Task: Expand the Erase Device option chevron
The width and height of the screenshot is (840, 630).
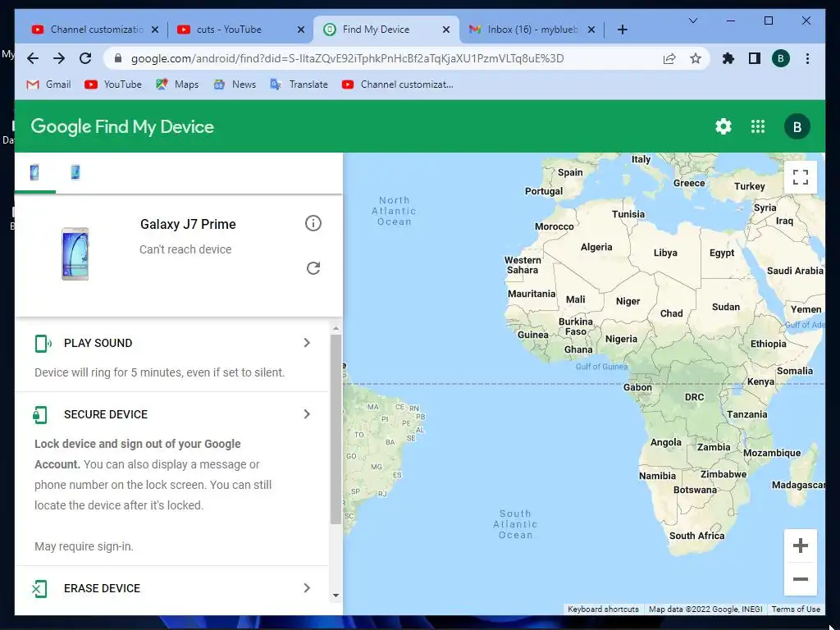Action: pyautogui.click(x=307, y=588)
